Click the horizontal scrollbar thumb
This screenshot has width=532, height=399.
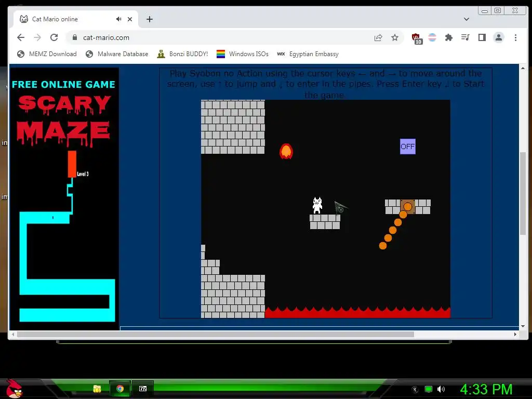216,334
